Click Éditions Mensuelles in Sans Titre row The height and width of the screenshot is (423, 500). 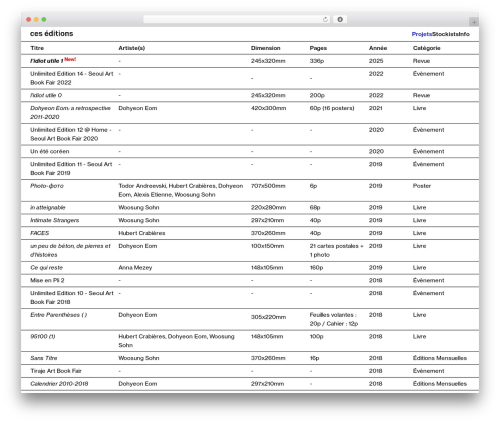coord(440,358)
